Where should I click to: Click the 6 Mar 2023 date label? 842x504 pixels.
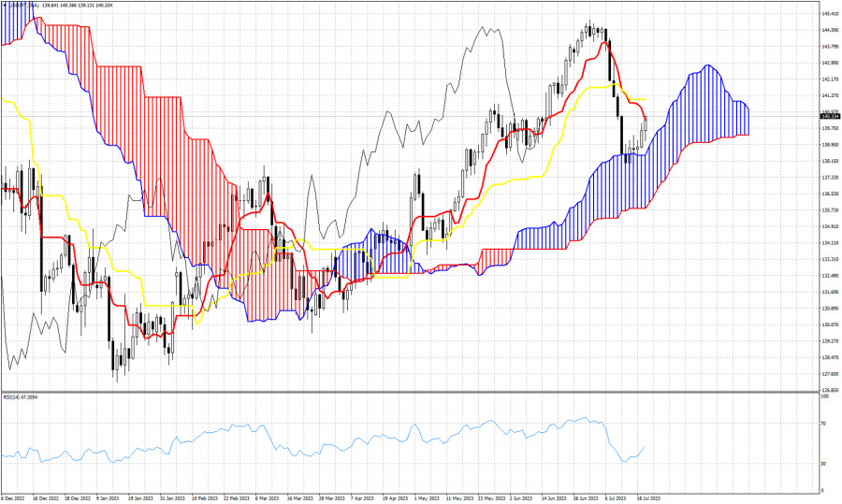(x=268, y=498)
